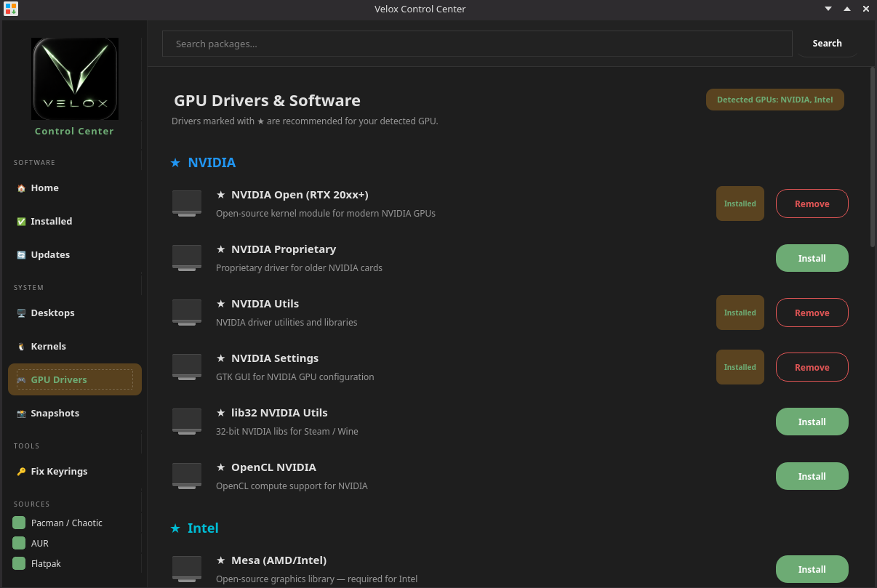Click the refresh icon beside Updates
The image size is (877, 588).
21,255
